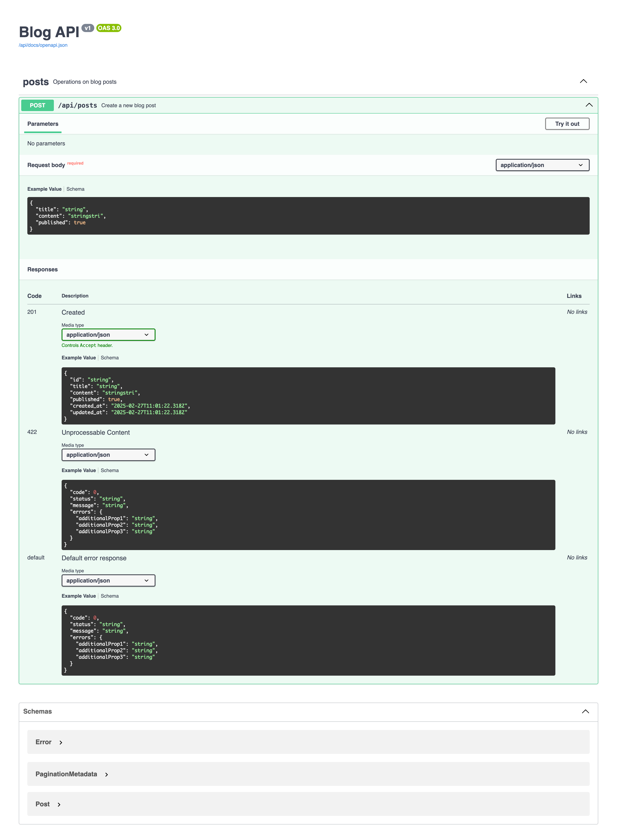Open the /api/docs/openapi.json link
This screenshot has width=617, height=840.
(43, 45)
